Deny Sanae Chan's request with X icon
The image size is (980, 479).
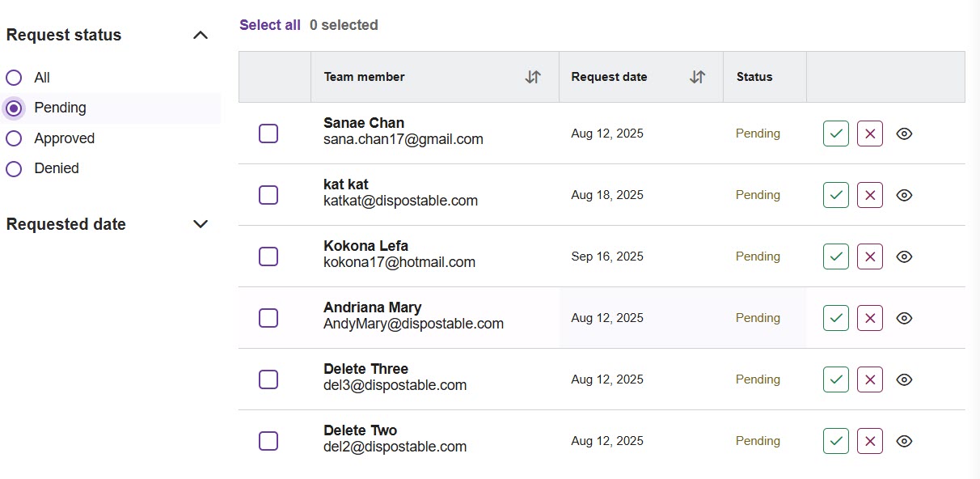(x=870, y=134)
